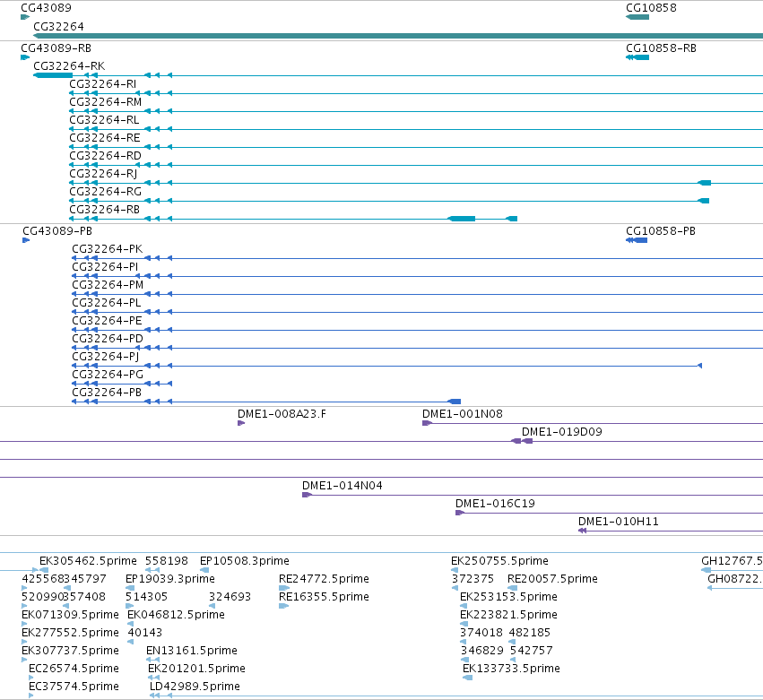Viewport: 763px width, 700px height.
Task: Click the exon glyph on the CG32264-RJ line
Action: [x=704, y=183]
